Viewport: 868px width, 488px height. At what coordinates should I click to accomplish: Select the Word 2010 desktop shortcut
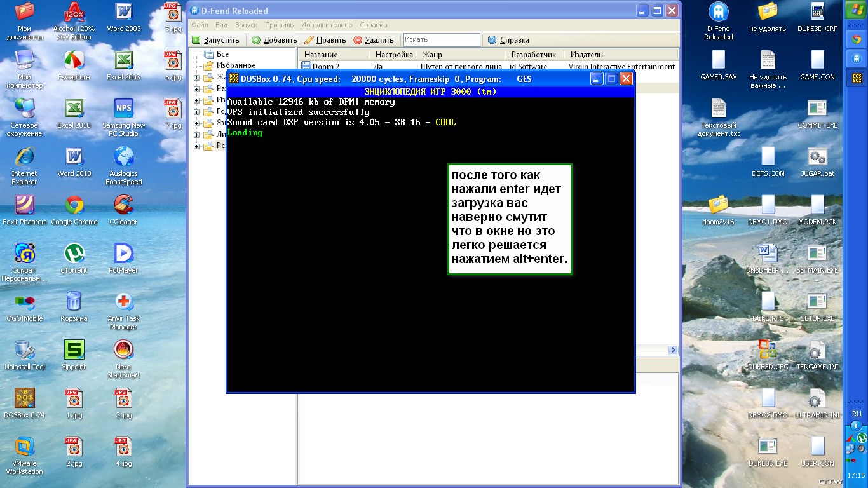pyautogui.click(x=74, y=163)
